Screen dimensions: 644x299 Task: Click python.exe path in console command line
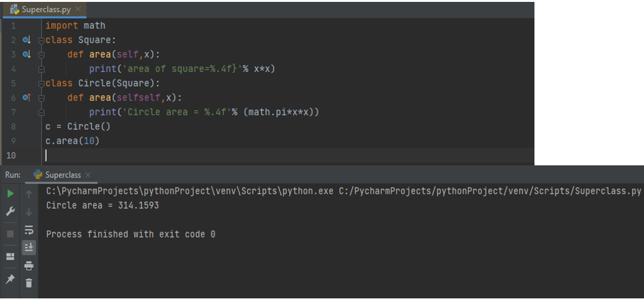(190, 191)
